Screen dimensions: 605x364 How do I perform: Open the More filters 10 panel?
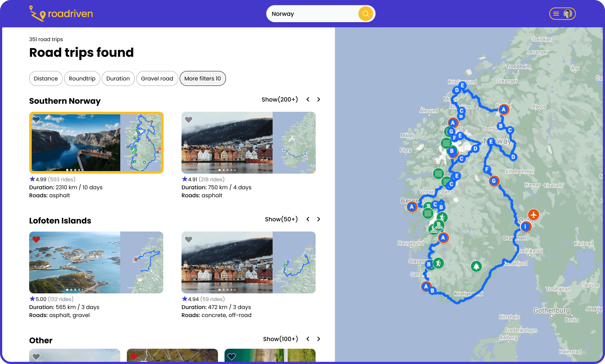tap(203, 78)
